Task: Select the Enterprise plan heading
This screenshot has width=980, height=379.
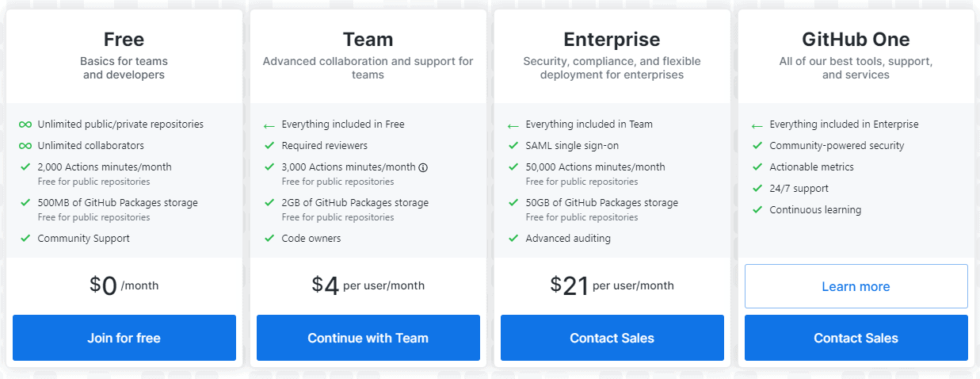Action: point(612,40)
